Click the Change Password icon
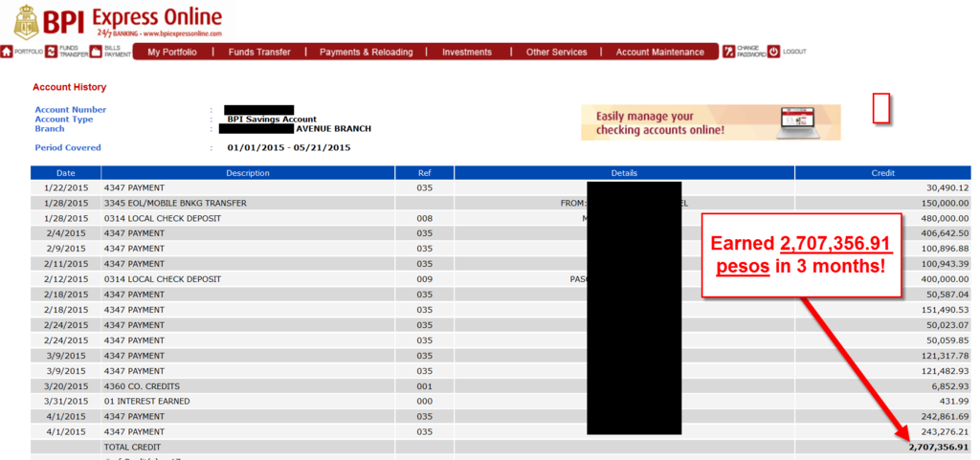Image resolution: width=980 pixels, height=460 pixels. click(728, 52)
